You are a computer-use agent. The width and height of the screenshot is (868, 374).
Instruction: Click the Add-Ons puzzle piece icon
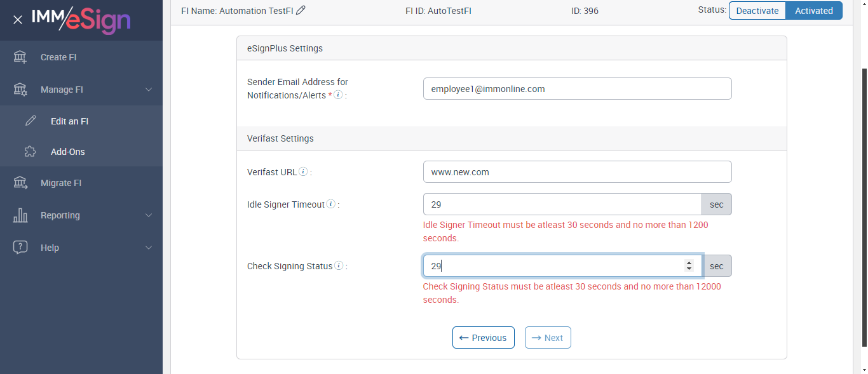30,152
